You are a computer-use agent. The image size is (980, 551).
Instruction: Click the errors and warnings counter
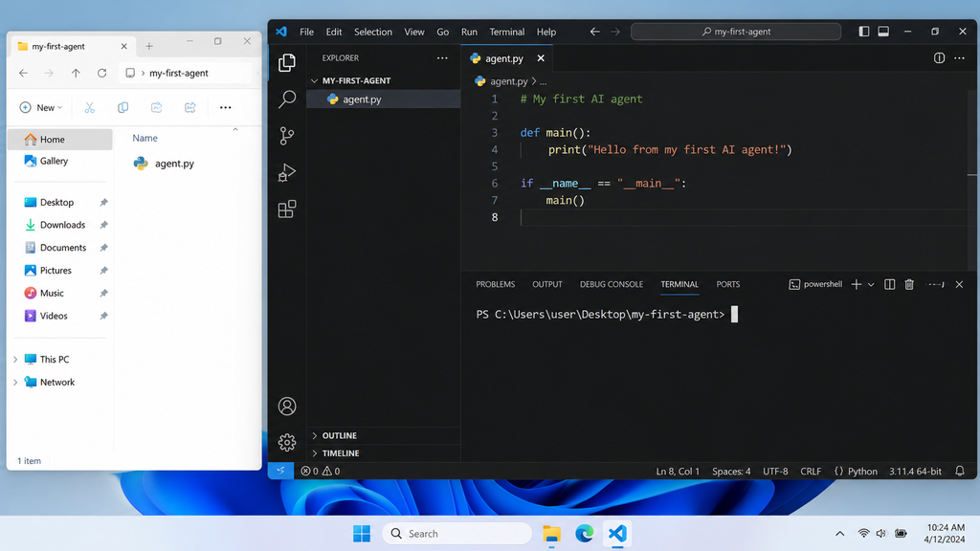(320, 471)
